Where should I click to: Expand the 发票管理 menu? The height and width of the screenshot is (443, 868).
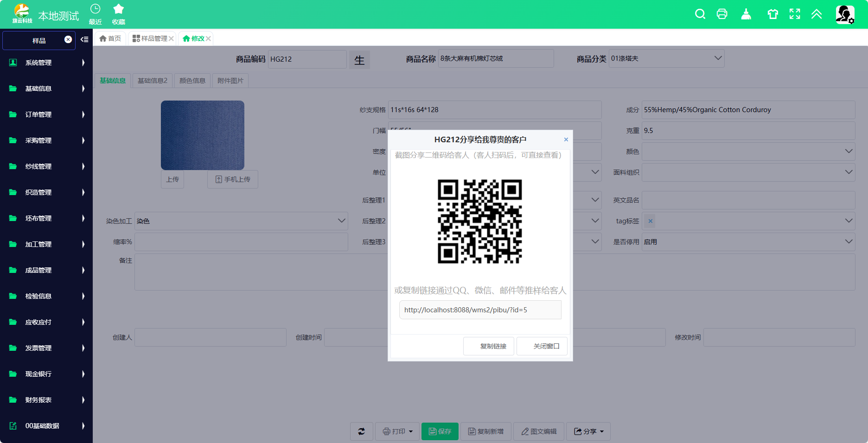46,348
